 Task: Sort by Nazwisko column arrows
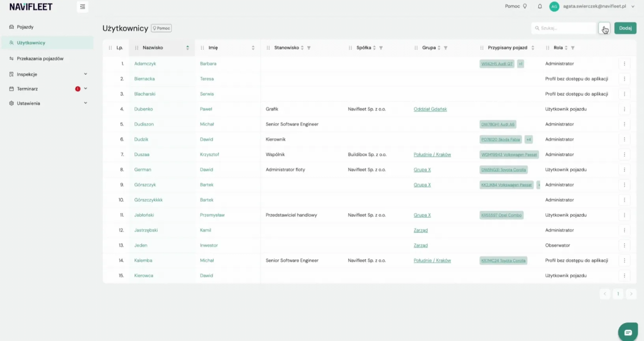188,48
